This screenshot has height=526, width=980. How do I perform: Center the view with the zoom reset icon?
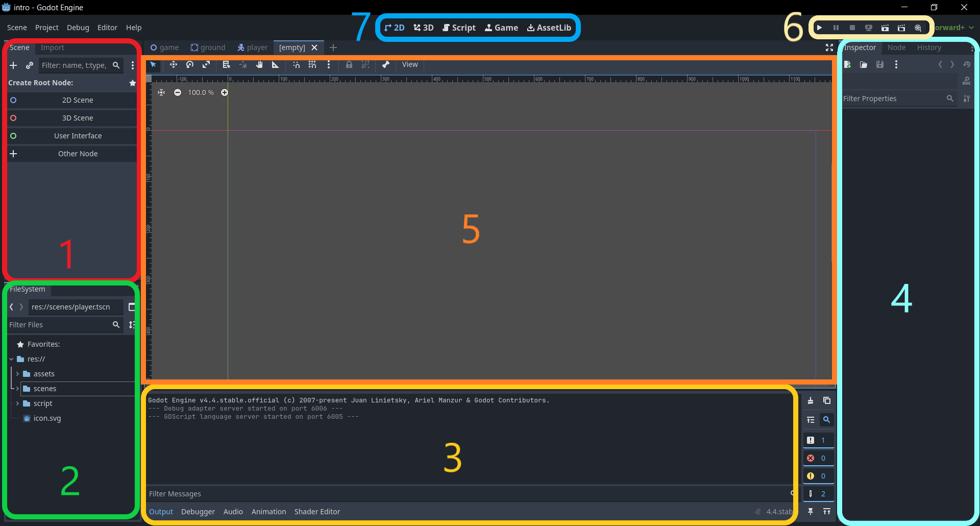coord(161,92)
